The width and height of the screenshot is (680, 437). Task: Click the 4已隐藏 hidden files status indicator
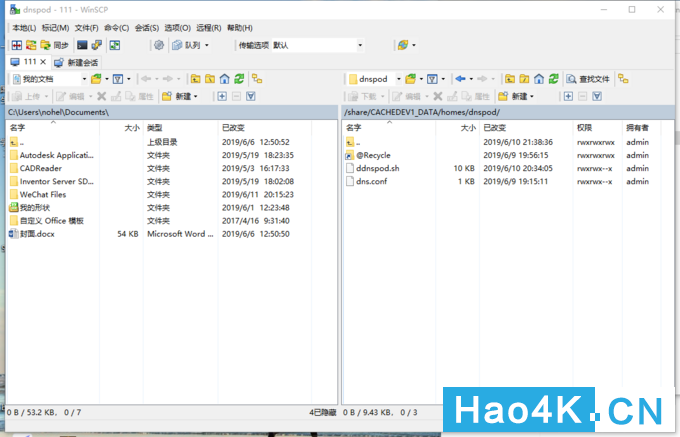click(x=323, y=412)
